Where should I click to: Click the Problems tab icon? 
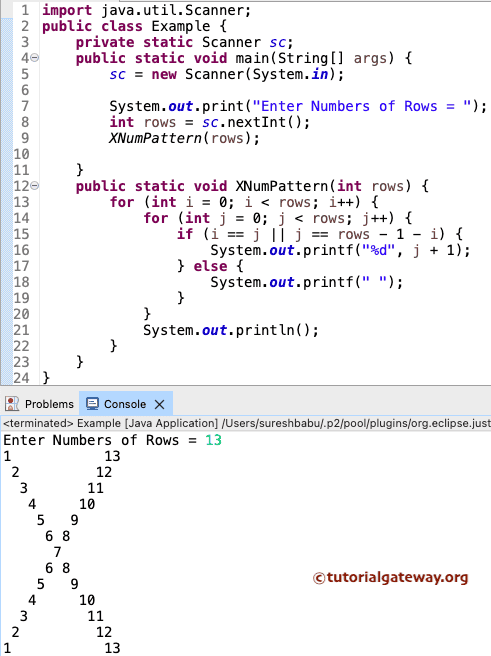pyautogui.click(x=12, y=404)
